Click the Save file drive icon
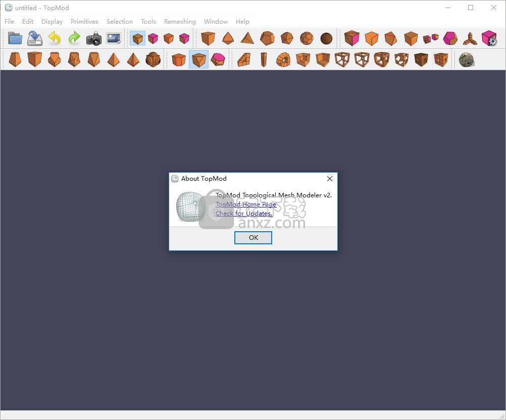This screenshot has height=420, width=506. pyautogui.click(x=35, y=38)
